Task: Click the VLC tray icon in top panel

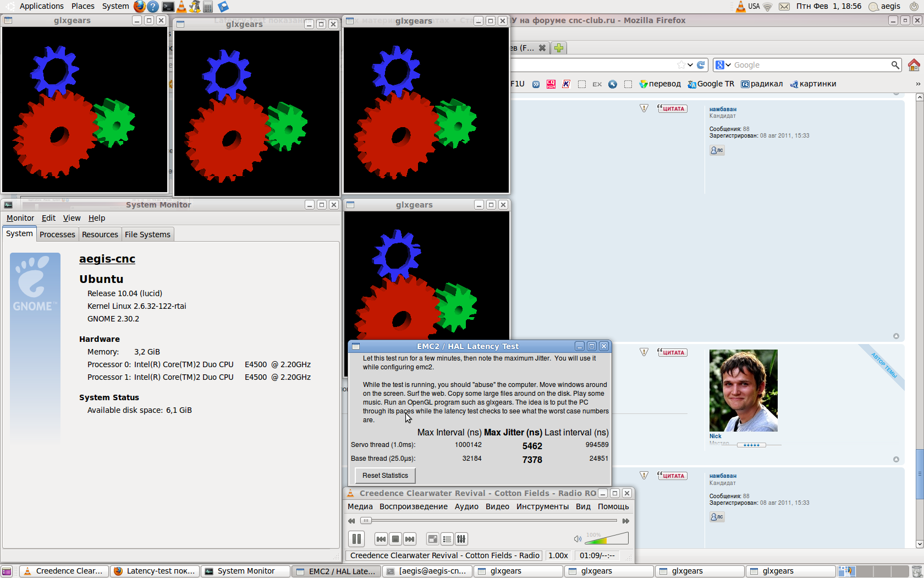Action: click(x=741, y=7)
